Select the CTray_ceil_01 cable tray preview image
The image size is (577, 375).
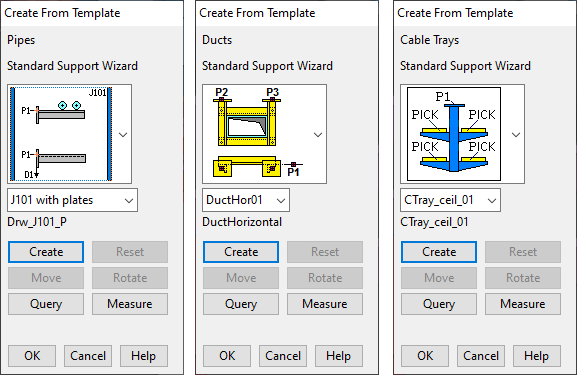pos(454,134)
